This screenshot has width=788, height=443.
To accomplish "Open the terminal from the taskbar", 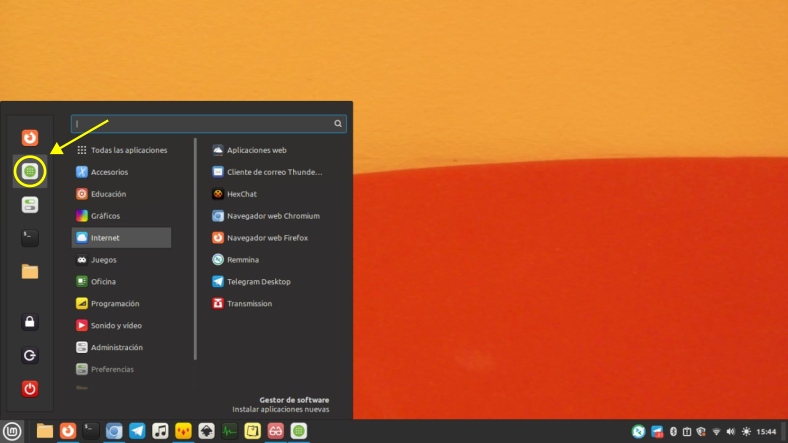I will pos(91,431).
